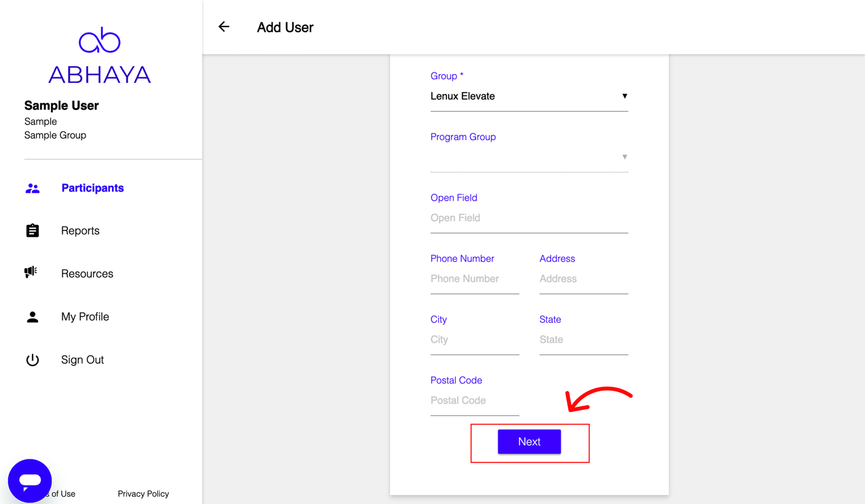Click the Reports clipboard icon
This screenshot has height=504, width=865.
(x=33, y=231)
